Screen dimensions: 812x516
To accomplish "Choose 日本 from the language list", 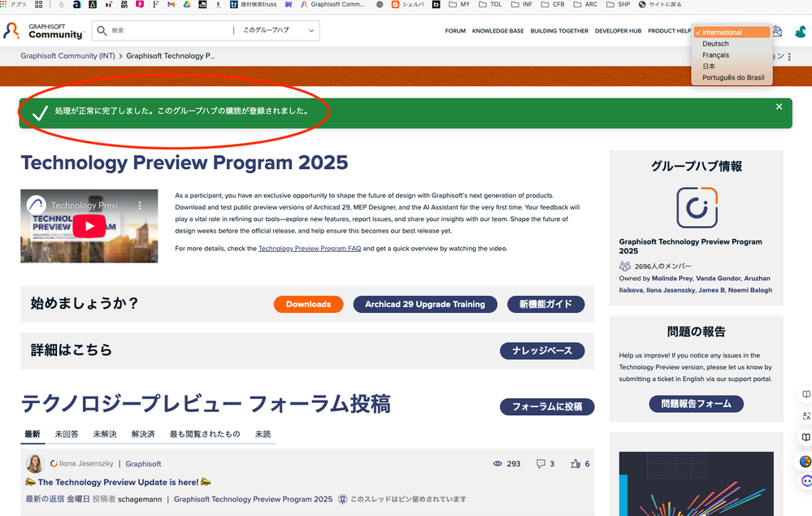I will [732, 67].
